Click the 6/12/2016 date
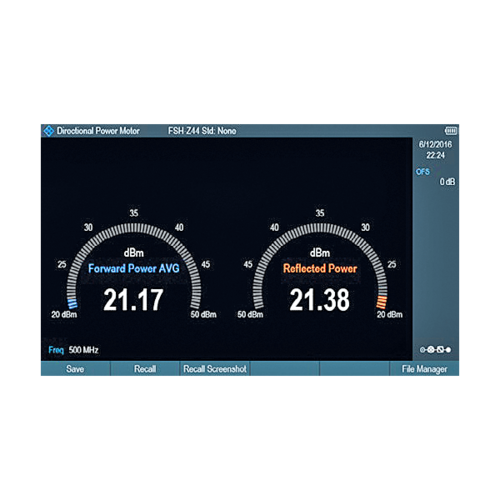Image resolution: width=500 pixels, height=500 pixels. [435, 144]
